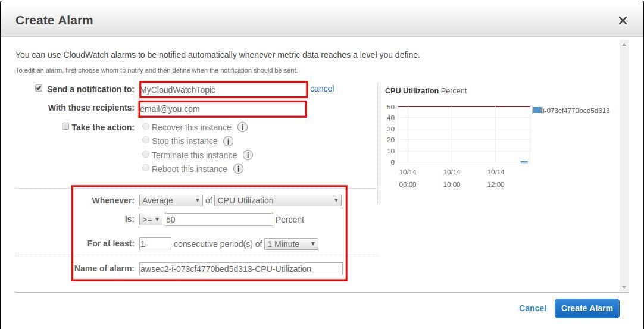This screenshot has height=329, width=644.
Task: Click the scrollbar down arrow
Action: click(x=624, y=287)
